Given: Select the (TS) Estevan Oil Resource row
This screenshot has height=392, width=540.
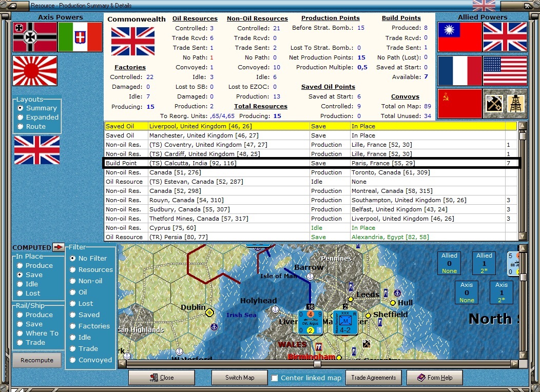Looking at the screenshot, I should click(x=310, y=182).
